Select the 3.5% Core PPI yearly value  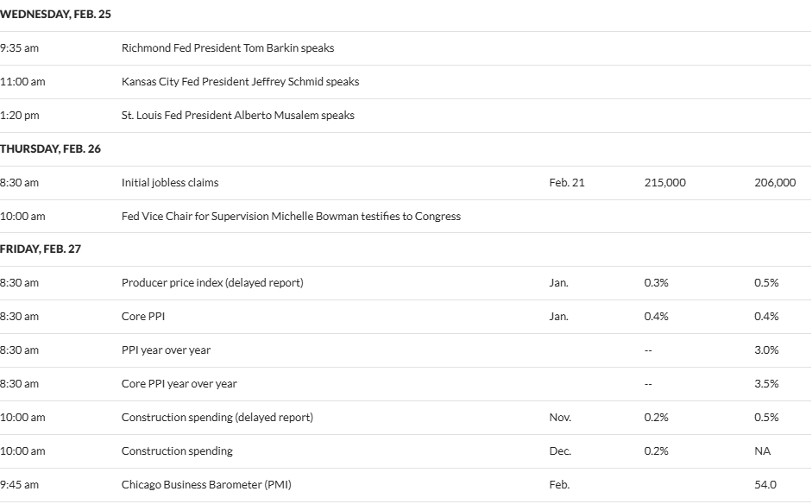pos(765,384)
